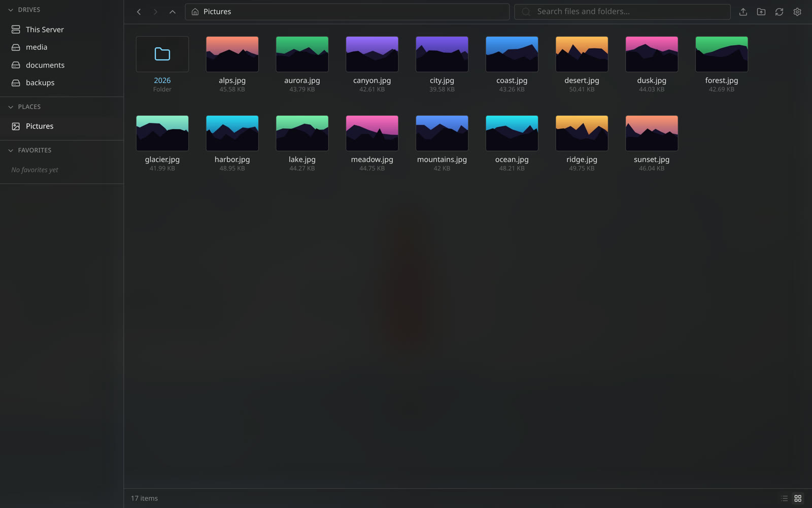Viewport: 812px width, 508px height.
Task: Open the media drive
Action: tap(62, 47)
